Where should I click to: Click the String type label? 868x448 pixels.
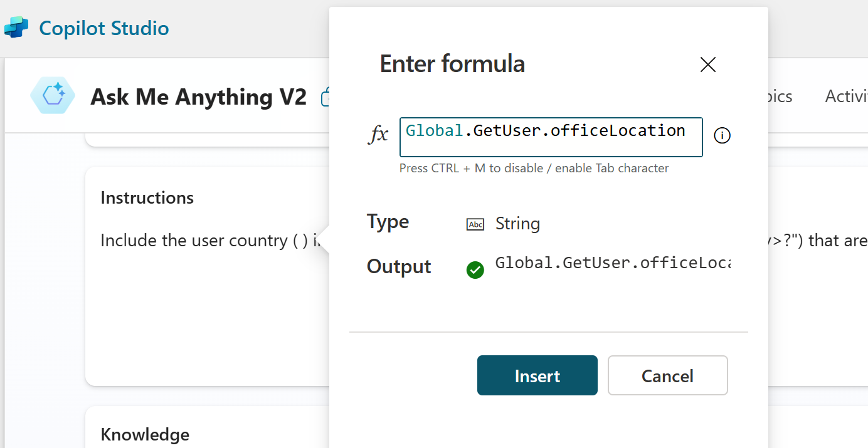(517, 224)
